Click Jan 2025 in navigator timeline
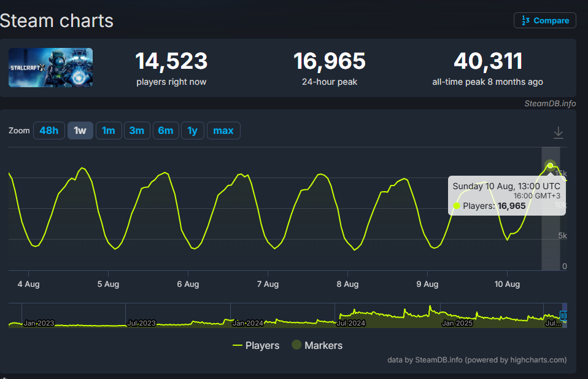588x379 pixels. point(457,323)
